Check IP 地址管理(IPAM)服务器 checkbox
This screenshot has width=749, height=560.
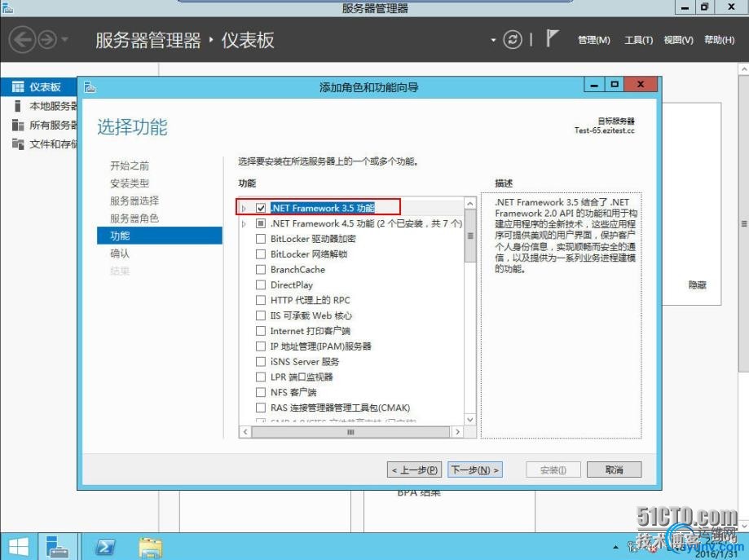(x=261, y=346)
